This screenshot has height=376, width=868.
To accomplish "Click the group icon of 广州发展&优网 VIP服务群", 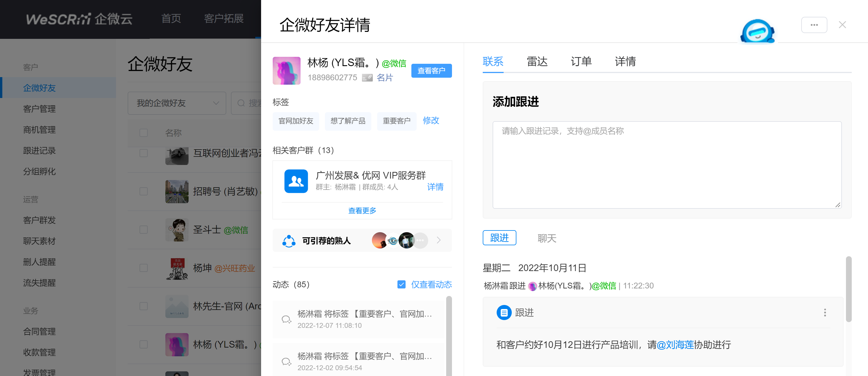I will [296, 181].
